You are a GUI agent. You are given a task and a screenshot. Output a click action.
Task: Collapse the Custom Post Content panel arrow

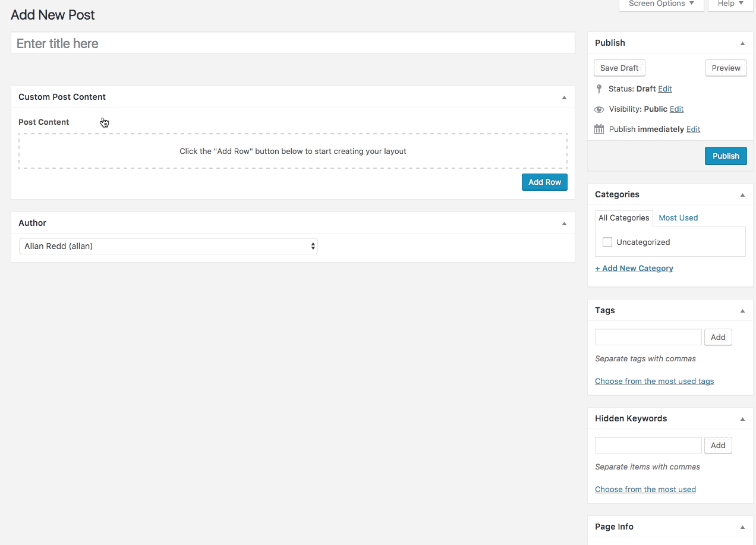tap(564, 97)
